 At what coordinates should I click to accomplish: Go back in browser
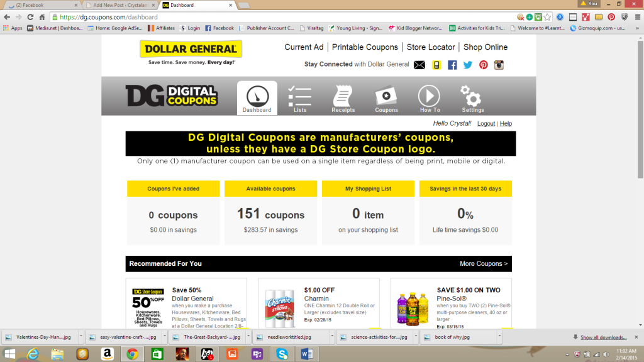[x=7, y=17]
